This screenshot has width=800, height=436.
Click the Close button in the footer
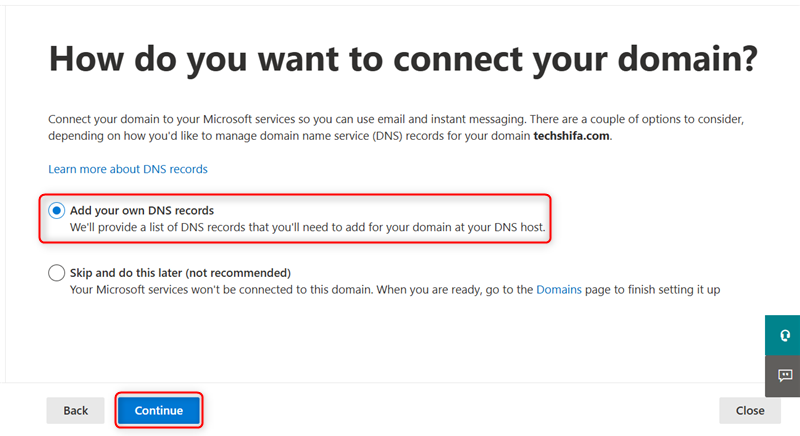(x=750, y=411)
